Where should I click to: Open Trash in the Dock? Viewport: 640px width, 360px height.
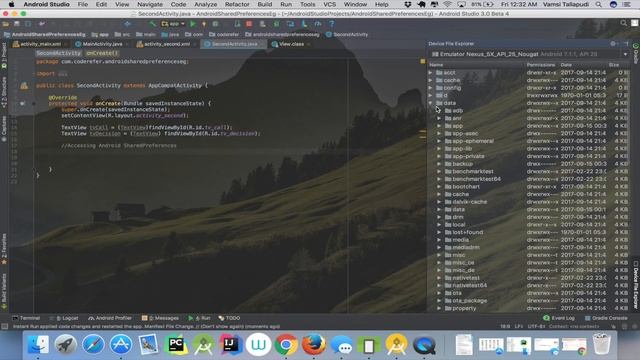(x=601, y=345)
